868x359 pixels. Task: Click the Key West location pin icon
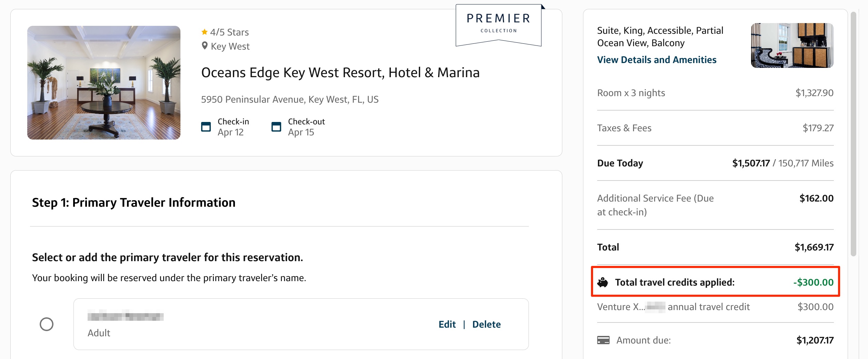pyautogui.click(x=204, y=46)
